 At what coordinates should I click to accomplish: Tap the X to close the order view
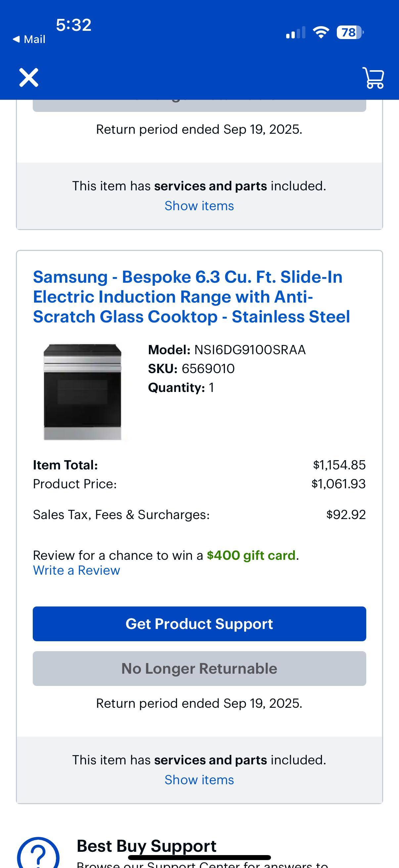[x=29, y=77]
